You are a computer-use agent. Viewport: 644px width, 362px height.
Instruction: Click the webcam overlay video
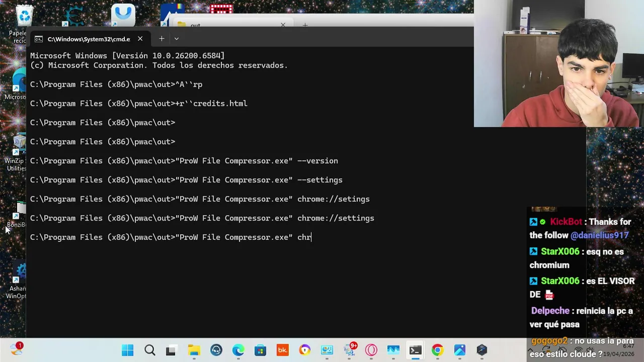click(x=558, y=63)
